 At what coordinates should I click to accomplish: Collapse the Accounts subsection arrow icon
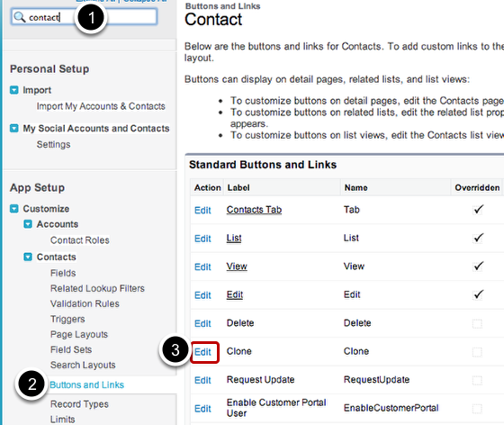click(28, 224)
